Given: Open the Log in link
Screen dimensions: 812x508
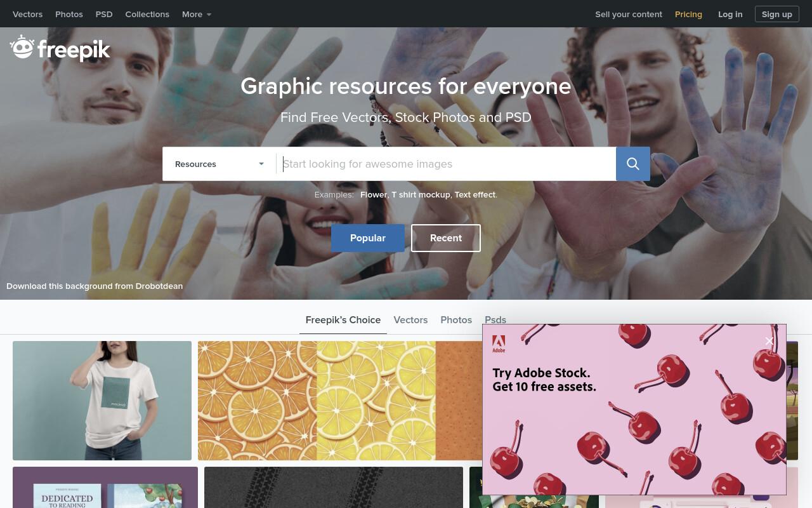Looking at the screenshot, I should click(730, 14).
